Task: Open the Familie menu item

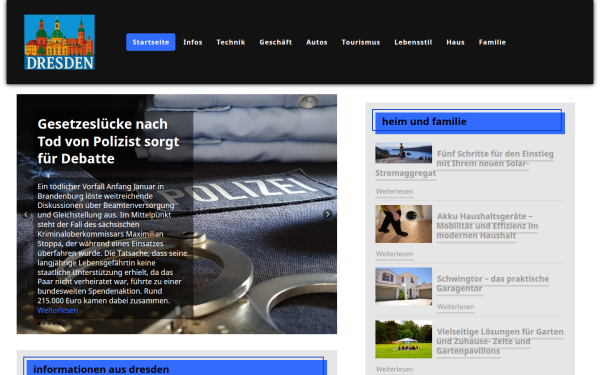Action: pyautogui.click(x=492, y=42)
